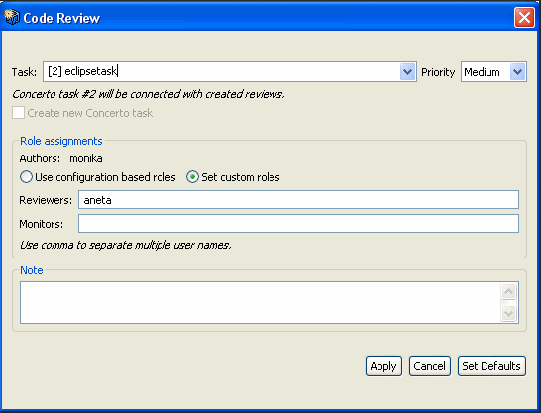Click the Code Review window icon
The height and width of the screenshot is (413, 541).
(12, 17)
